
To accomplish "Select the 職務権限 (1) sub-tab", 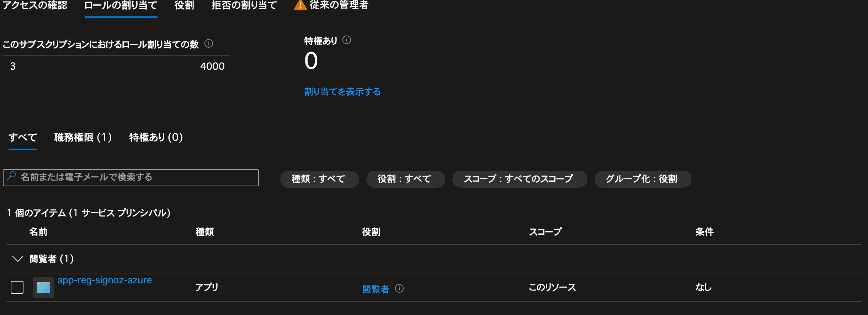I will tap(83, 137).
